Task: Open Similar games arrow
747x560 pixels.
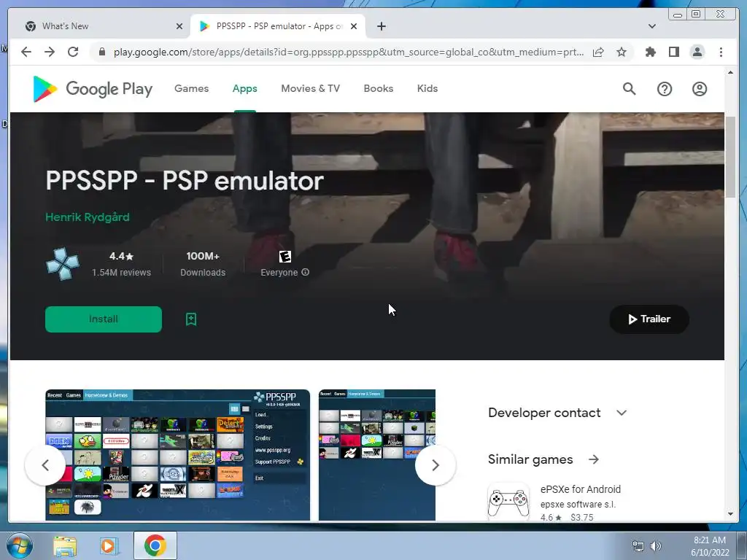Action: (x=594, y=459)
